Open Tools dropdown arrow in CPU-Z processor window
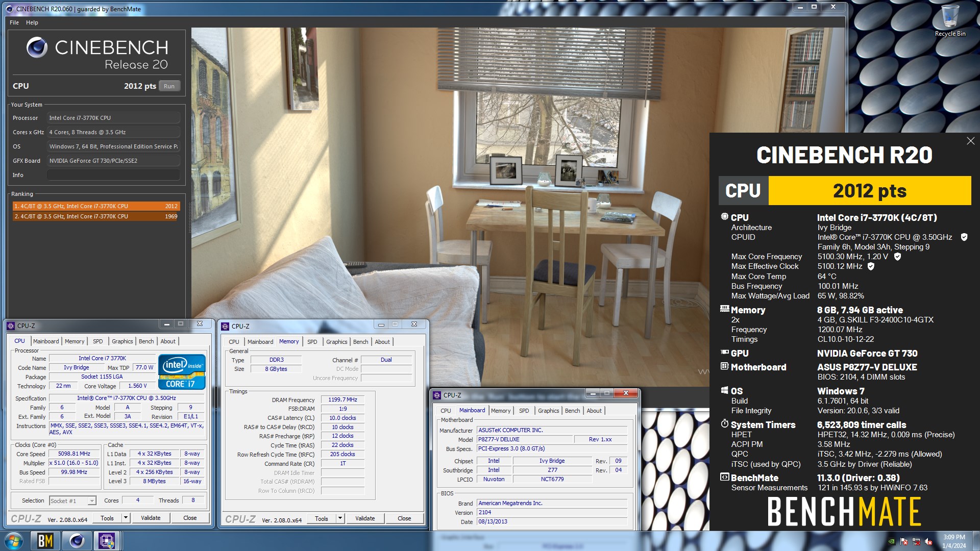Screen dimensions: 980x551 pos(125,518)
